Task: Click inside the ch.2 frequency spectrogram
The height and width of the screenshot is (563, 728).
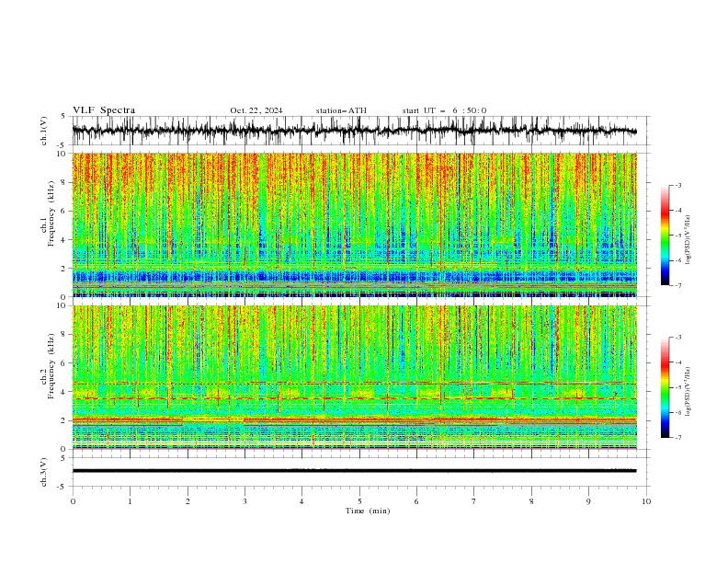Action: point(354,377)
